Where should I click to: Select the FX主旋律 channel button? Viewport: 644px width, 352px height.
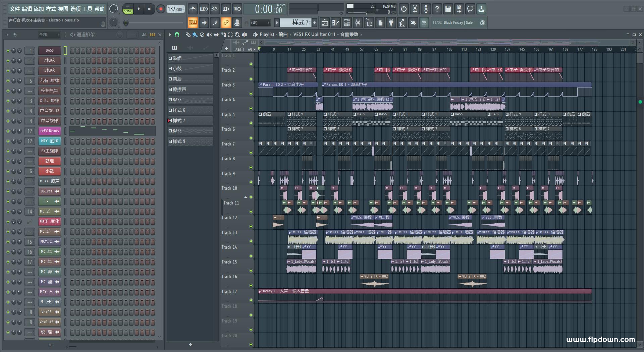click(x=49, y=151)
